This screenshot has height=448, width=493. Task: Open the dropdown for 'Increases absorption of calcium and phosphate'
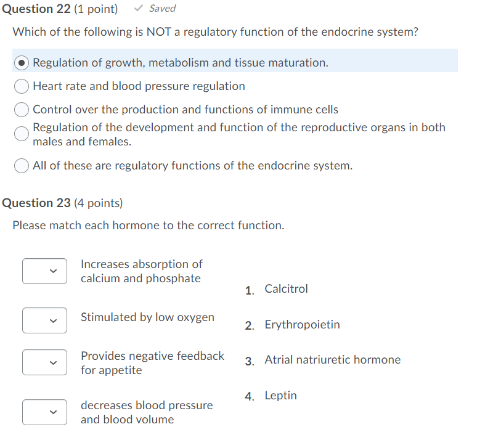[x=44, y=271]
